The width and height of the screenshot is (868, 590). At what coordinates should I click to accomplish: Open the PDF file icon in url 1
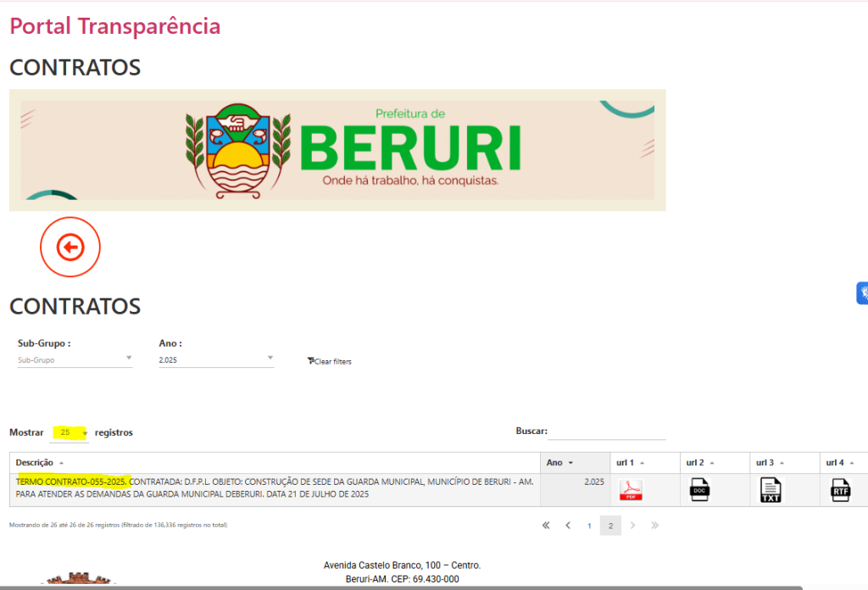tap(631, 490)
